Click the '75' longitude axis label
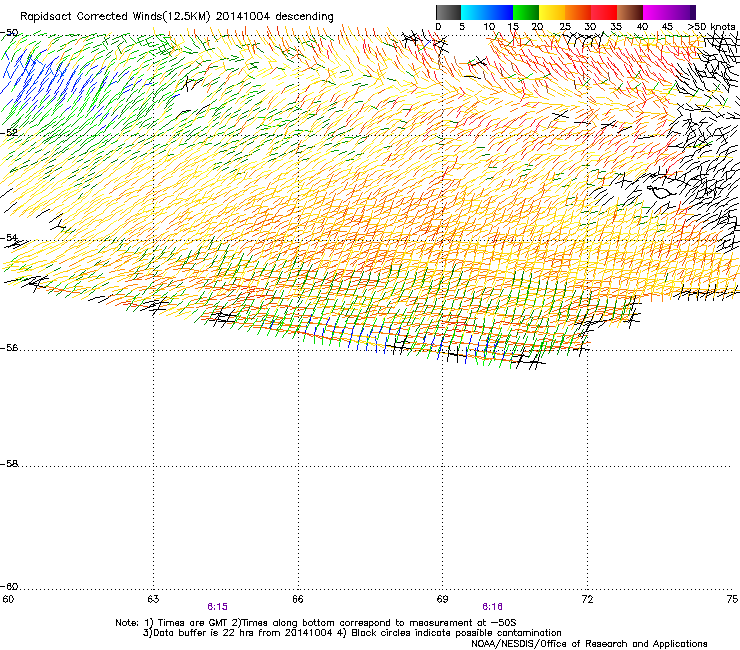 (732, 599)
